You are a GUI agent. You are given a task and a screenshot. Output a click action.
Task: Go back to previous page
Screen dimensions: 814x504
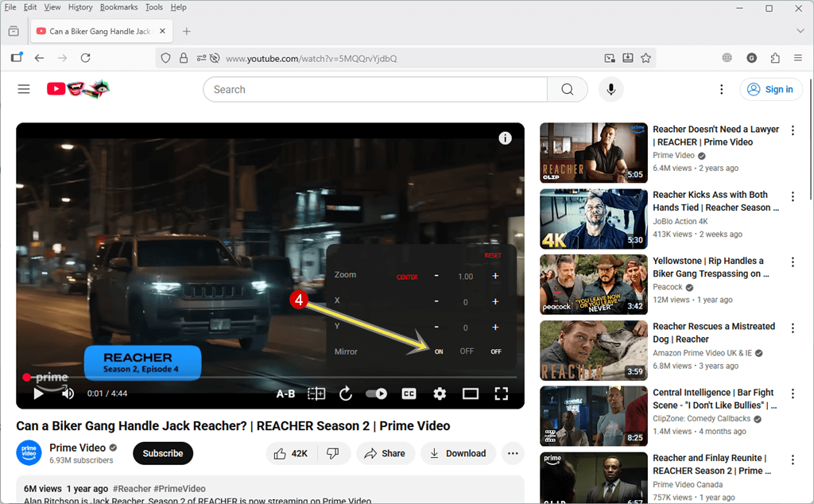point(39,57)
